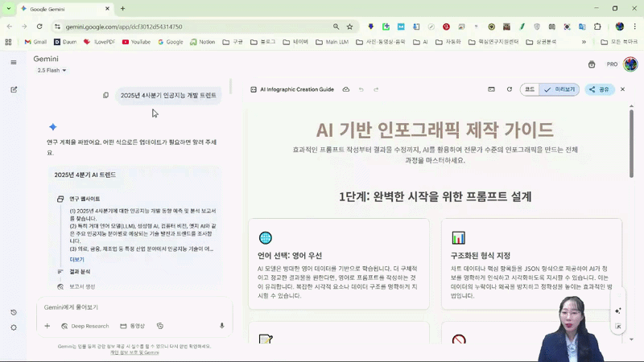Open the privacy and Gemini link

(x=134, y=352)
